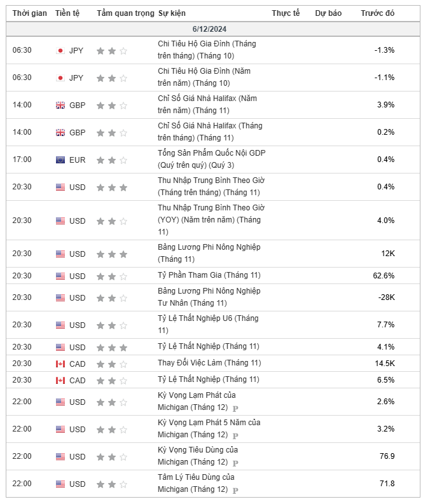This screenshot has height=504, width=423.
Task: Click importance stars for Tỷ Lệ Thất Nghiệp (Tháng 11) USD row
Action: pyautogui.click(x=112, y=348)
